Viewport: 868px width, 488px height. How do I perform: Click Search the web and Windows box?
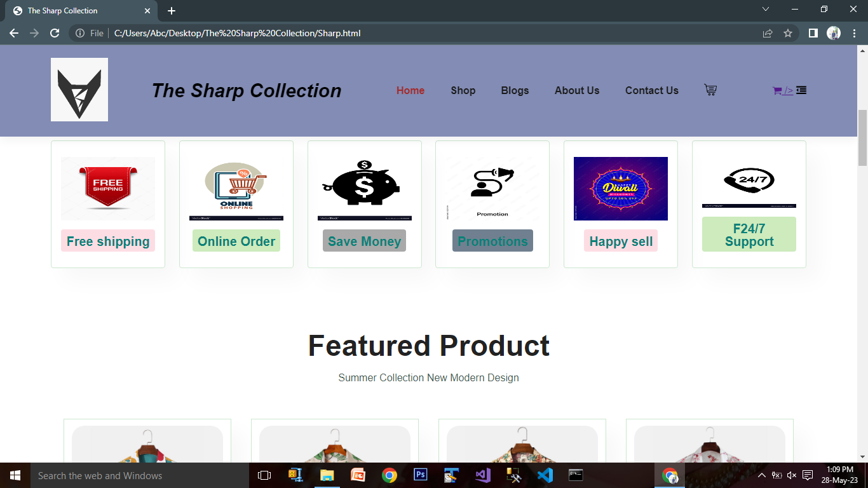click(140, 475)
